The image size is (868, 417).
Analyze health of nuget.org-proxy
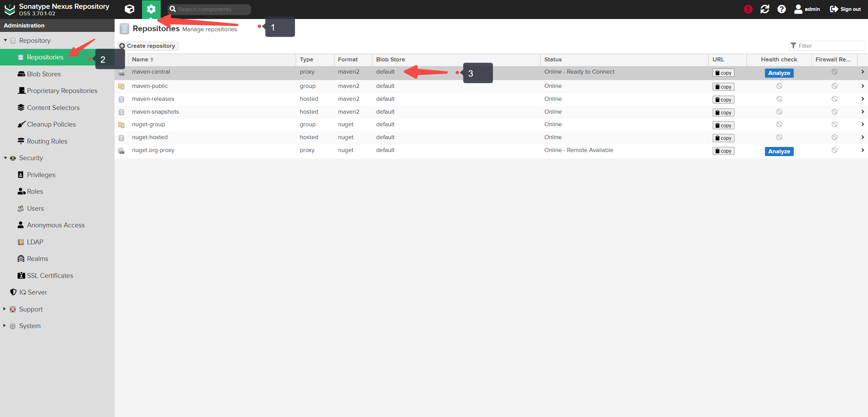(x=779, y=151)
